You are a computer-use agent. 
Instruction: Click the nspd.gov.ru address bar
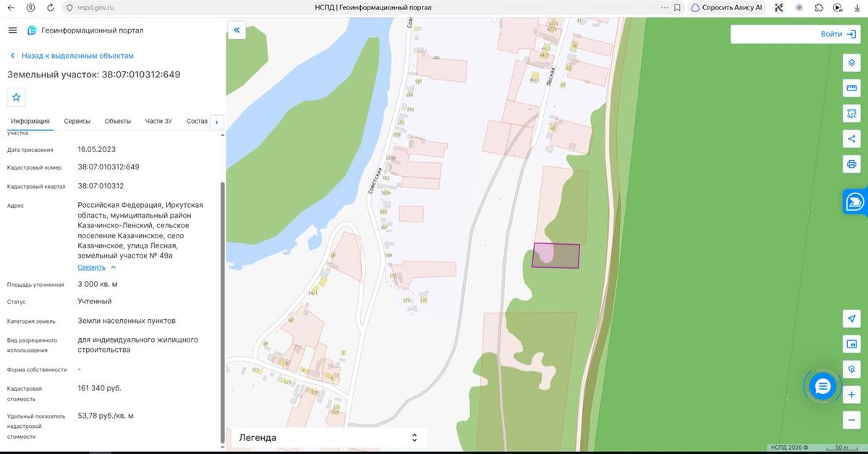(96, 7)
